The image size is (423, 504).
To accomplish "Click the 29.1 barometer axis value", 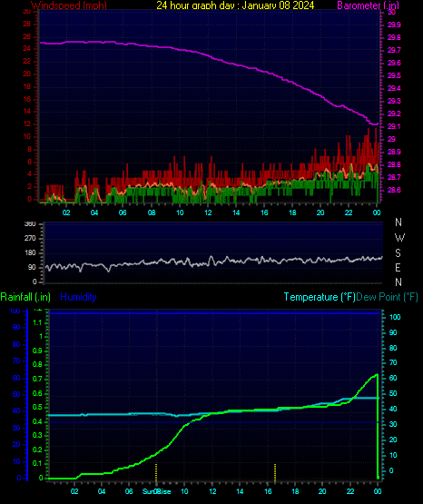I will click(x=394, y=126).
